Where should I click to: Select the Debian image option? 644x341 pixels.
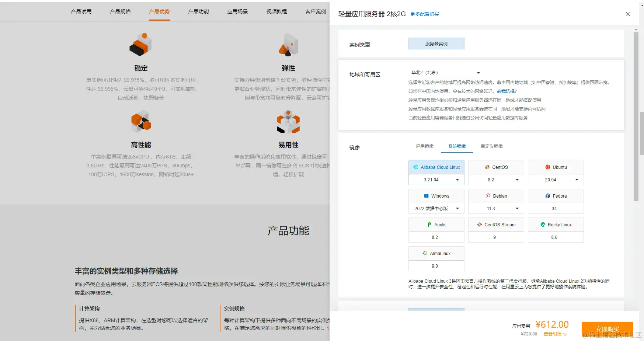click(496, 196)
